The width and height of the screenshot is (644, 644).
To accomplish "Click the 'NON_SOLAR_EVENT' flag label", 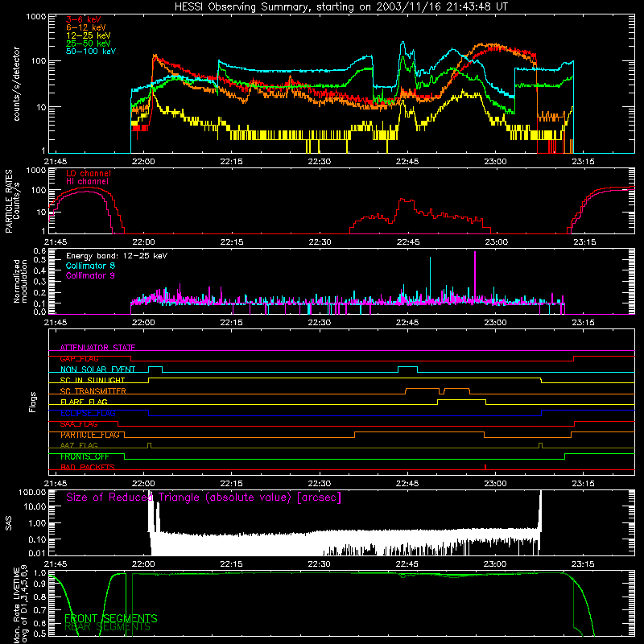I will point(97,369).
